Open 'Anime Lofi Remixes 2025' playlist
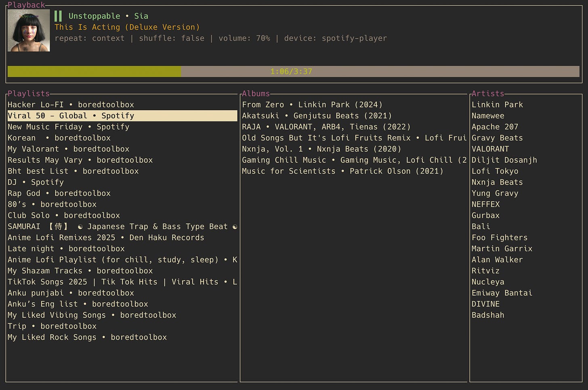 pyautogui.click(x=106, y=238)
